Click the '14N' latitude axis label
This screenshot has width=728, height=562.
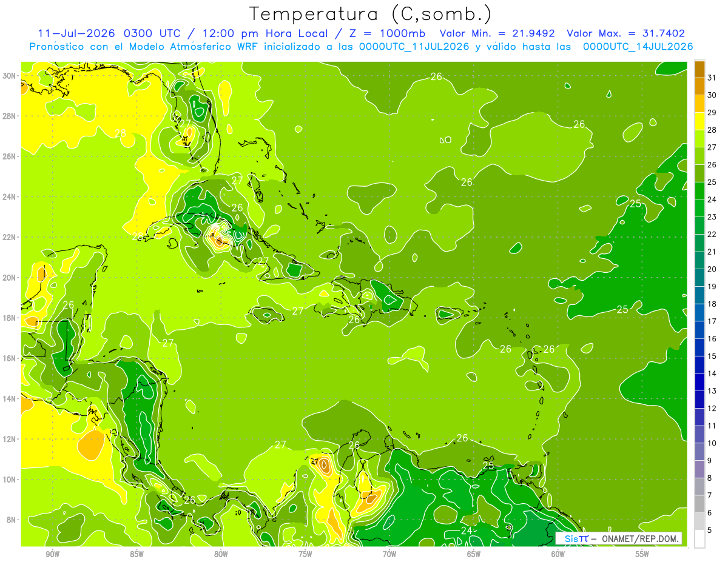10,399
